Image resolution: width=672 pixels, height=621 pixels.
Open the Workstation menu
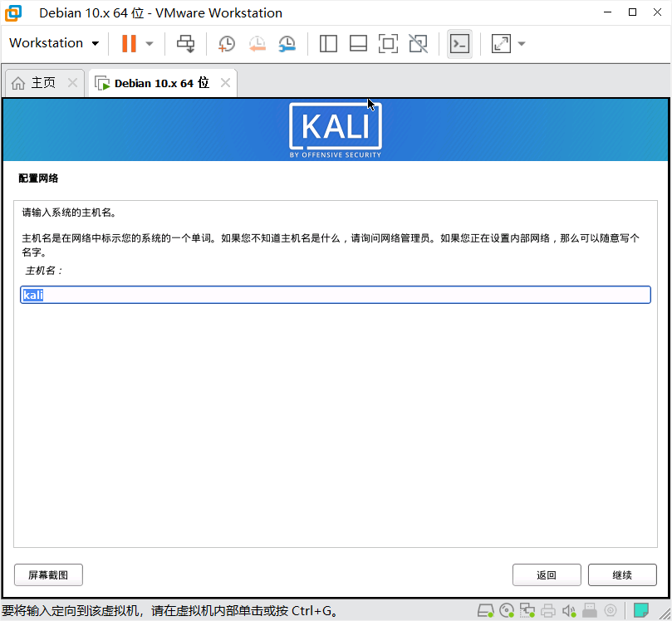(54, 43)
